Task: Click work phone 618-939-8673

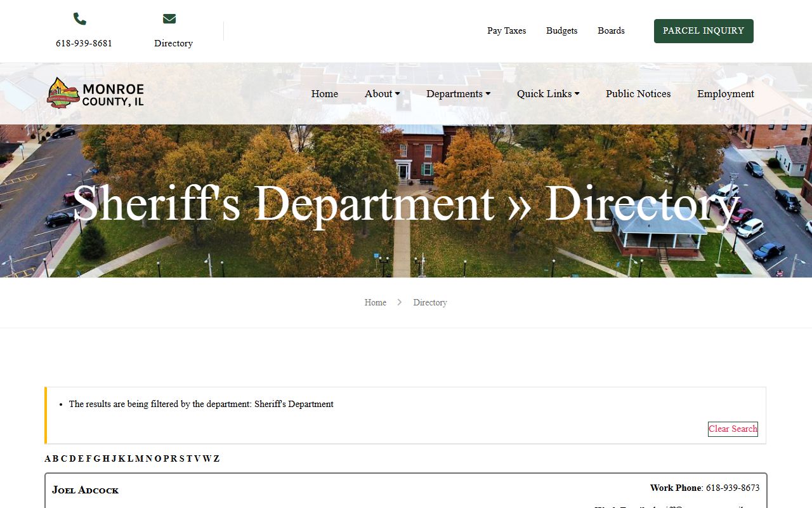Action: (x=733, y=488)
